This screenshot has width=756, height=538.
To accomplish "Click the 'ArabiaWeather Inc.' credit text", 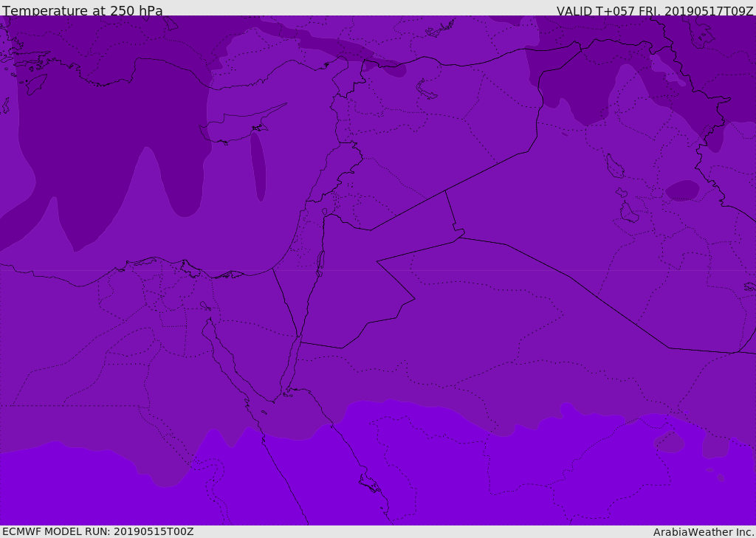I will (704, 532).
